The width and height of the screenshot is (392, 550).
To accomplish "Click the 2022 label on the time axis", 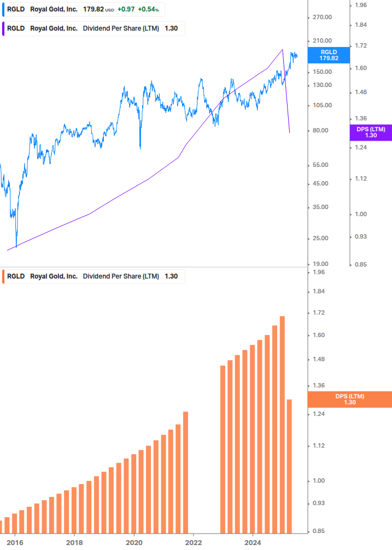I will tap(194, 543).
